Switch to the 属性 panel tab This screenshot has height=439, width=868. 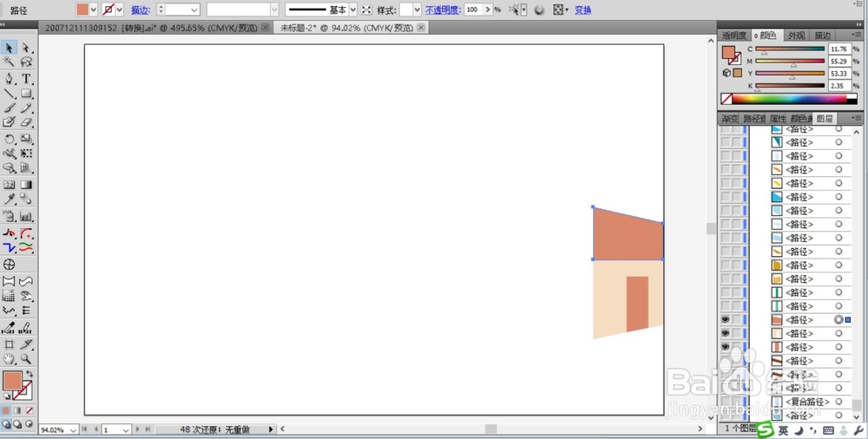point(777,119)
